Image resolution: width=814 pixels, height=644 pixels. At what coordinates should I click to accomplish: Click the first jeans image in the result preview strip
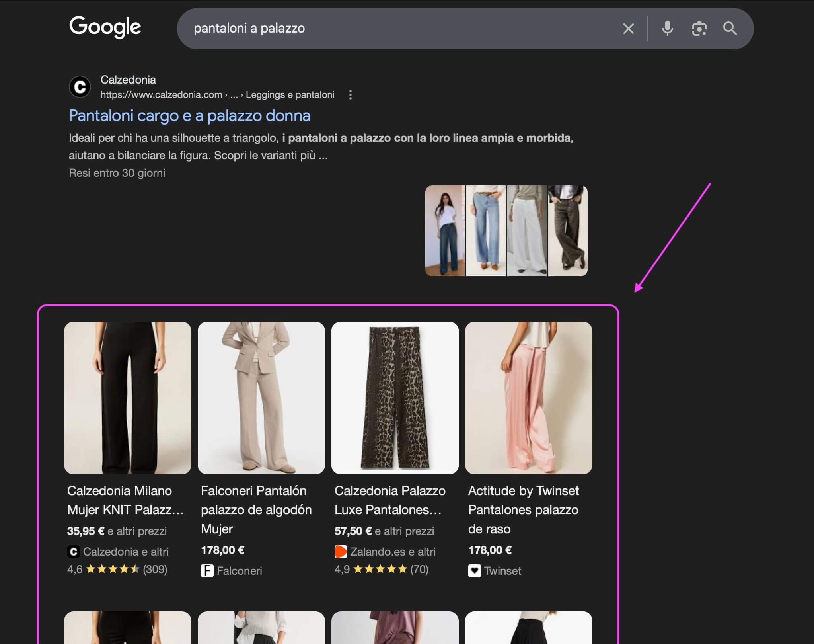445,230
